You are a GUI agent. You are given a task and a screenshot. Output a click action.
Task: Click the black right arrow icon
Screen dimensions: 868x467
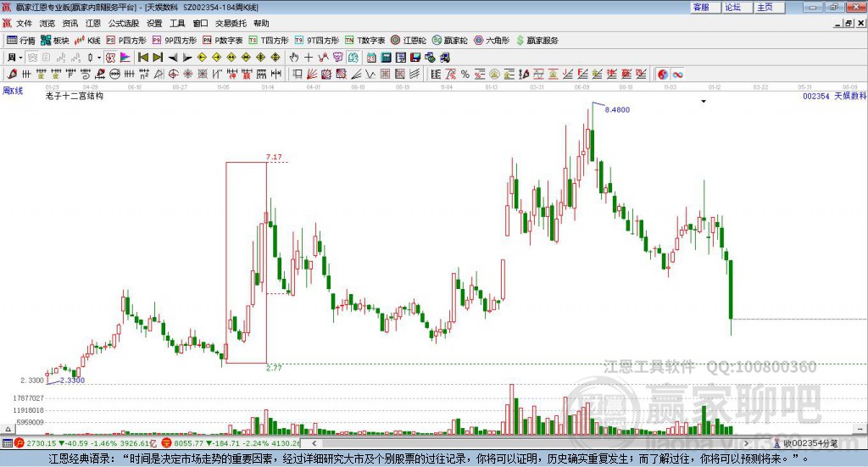187,58
